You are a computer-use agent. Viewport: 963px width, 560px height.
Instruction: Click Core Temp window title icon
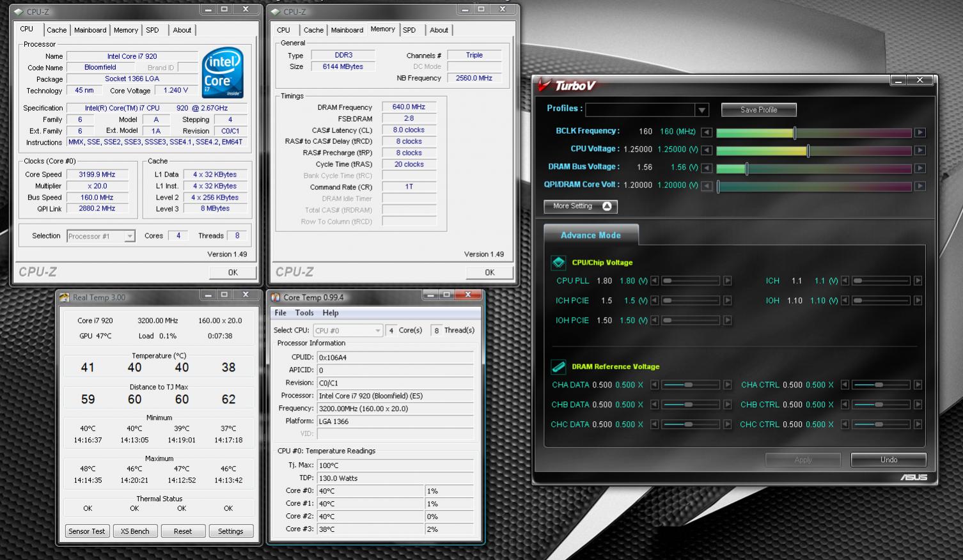pos(276,297)
